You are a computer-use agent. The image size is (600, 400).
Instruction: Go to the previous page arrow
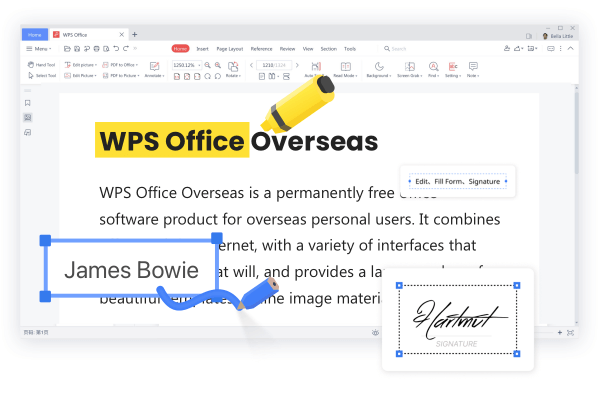pos(251,65)
